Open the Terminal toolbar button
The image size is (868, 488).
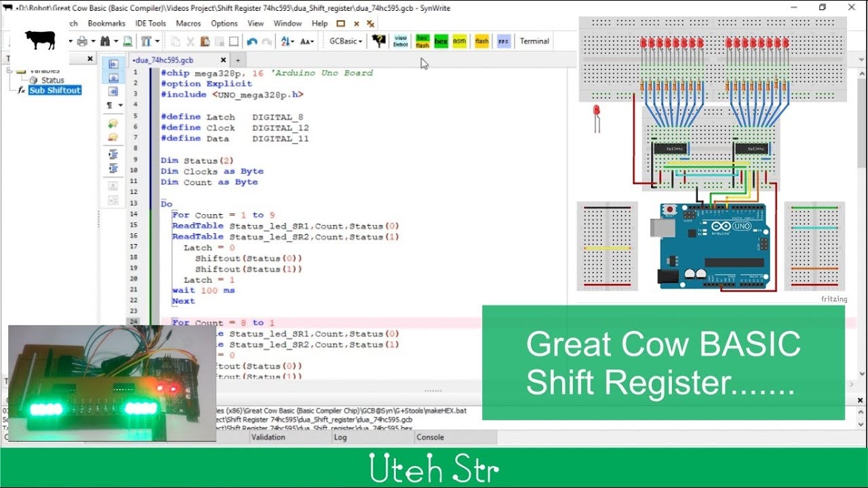point(534,41)
